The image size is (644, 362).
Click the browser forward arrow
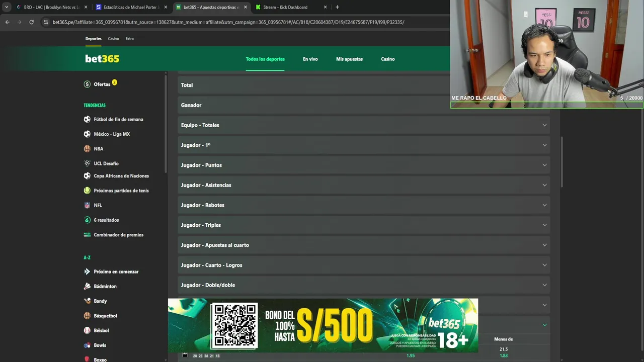click(19, 22)
